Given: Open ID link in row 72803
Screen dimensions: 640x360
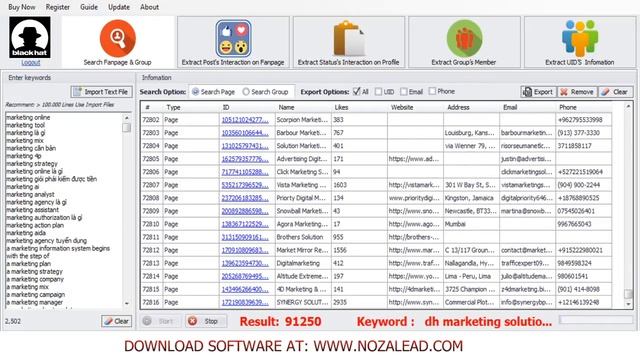Looking at the screenshot, I should click(x=245, y=133).
